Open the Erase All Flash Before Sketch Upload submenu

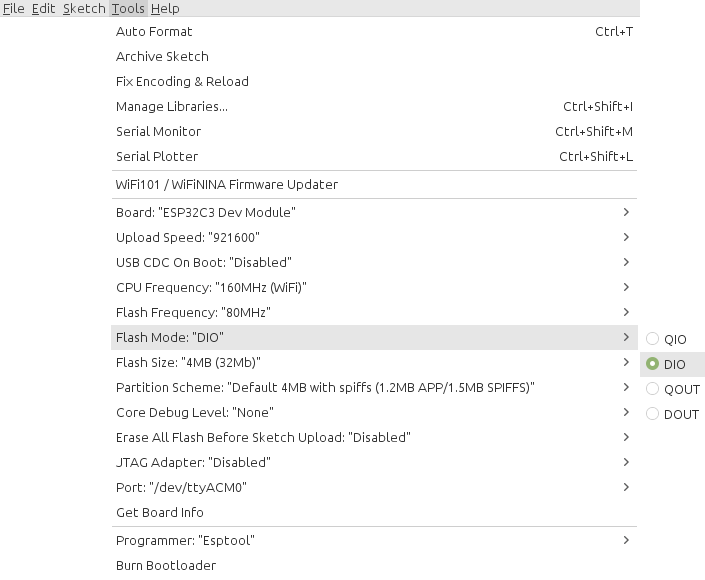[x=374, y=437]
